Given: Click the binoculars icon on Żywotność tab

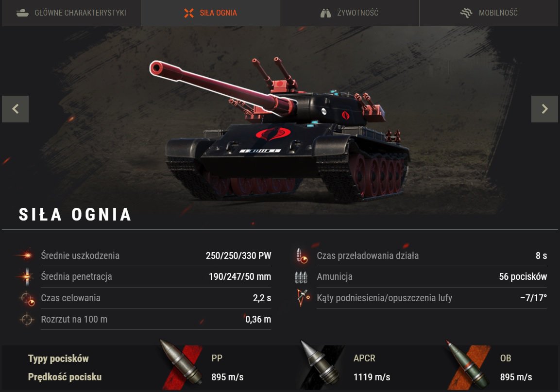Looking at the screenshot, I should tap(325, 13).
